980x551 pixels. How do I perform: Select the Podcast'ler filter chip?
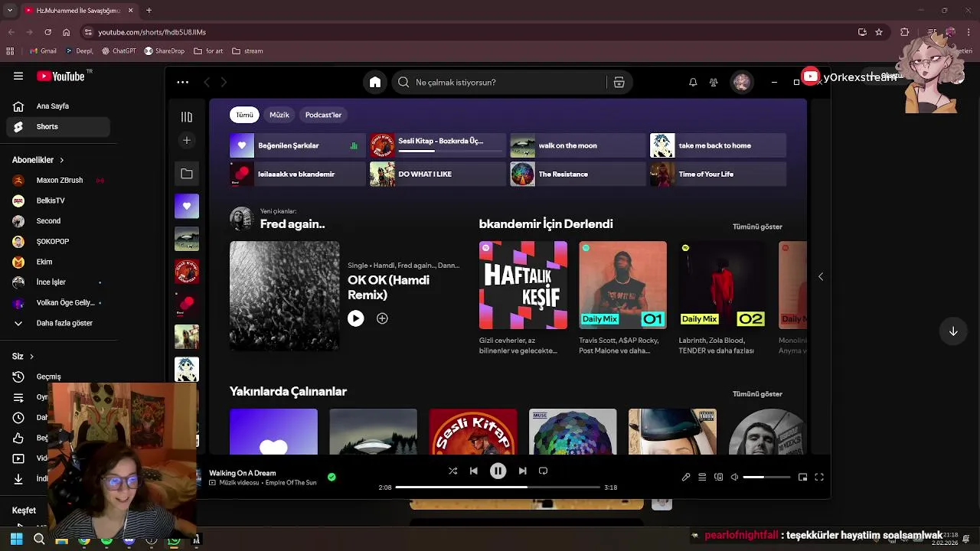point(323,115)
